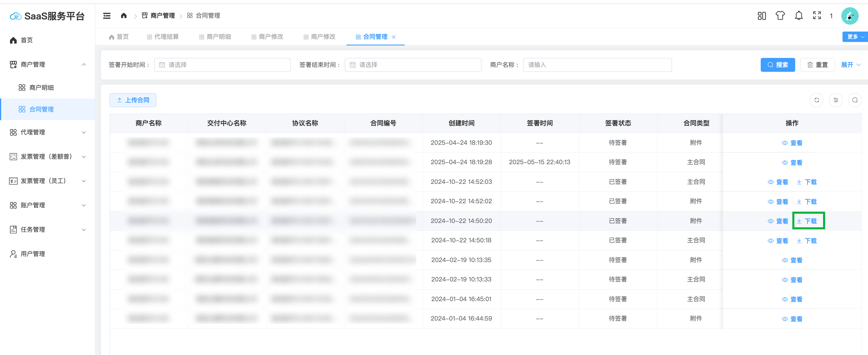Close the 合同管理 tab

[394, 37]
